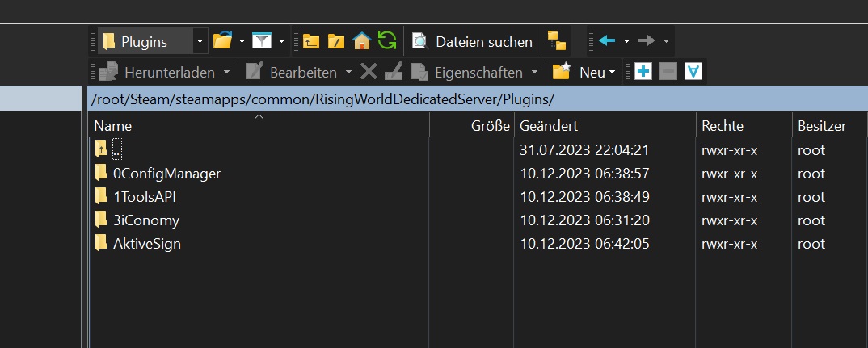
Task: Expand the back history dropdown arrow
Action: pos(625,41)
